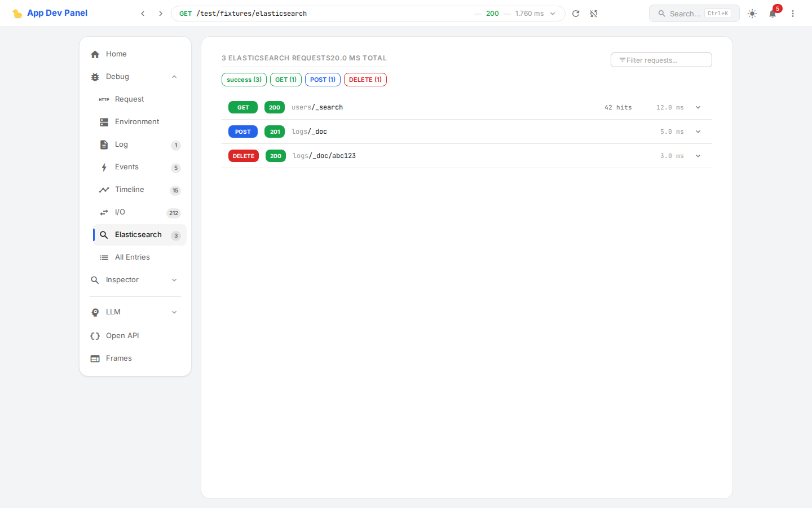The image size is (812, 508).
Task: Click the refresh icon in top bar
Action: (x=576, y=14)
